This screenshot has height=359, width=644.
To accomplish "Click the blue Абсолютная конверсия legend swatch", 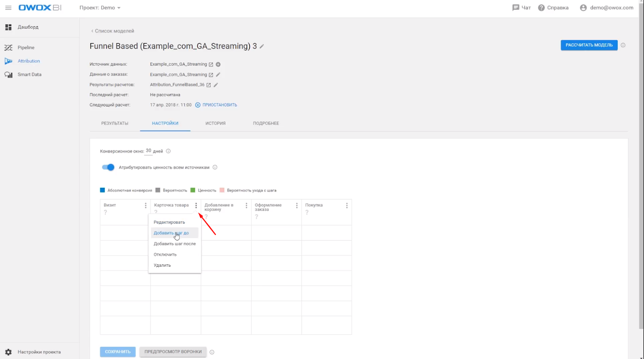I will [x=102, y=190].
